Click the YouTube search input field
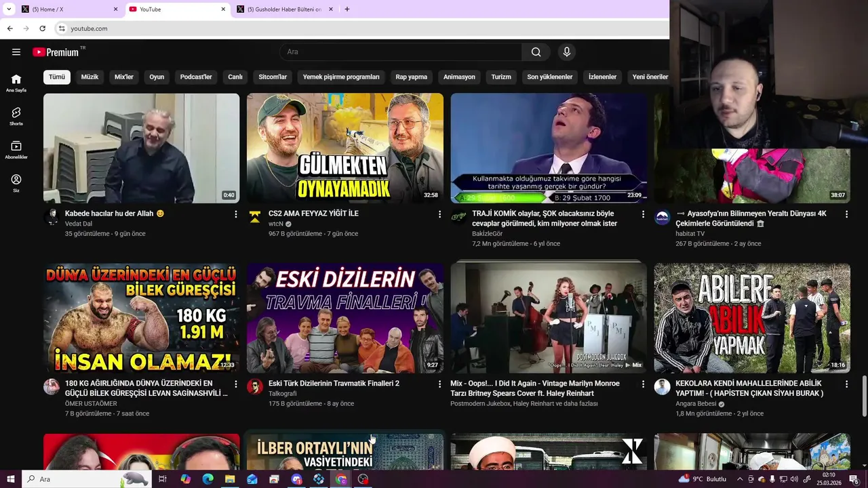Viewport: 868px width, 488px height. coord(401,52)
